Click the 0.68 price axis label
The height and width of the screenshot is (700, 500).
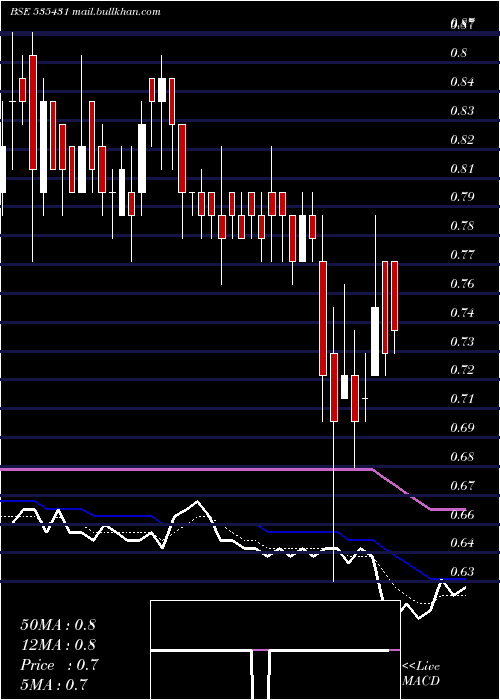click(x=462, y=457)
